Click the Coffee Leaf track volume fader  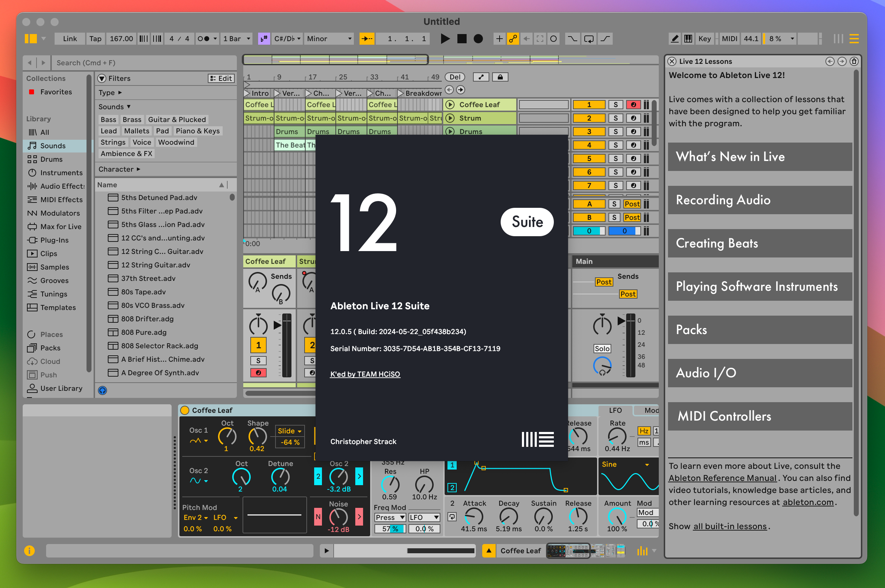(x=286, y=345)
